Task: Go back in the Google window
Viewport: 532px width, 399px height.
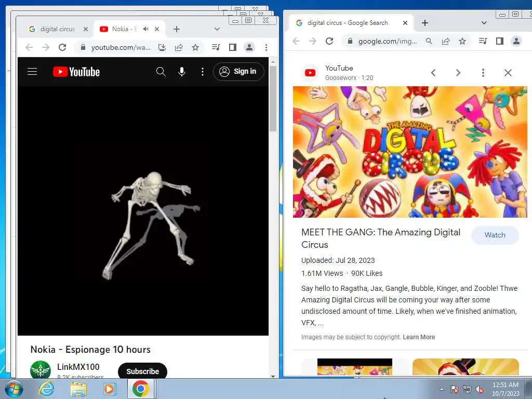Action: [x=296, y=41]
